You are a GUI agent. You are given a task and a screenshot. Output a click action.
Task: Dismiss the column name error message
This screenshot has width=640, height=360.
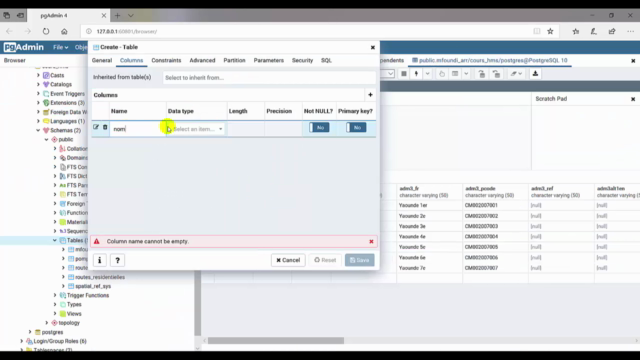371,242
